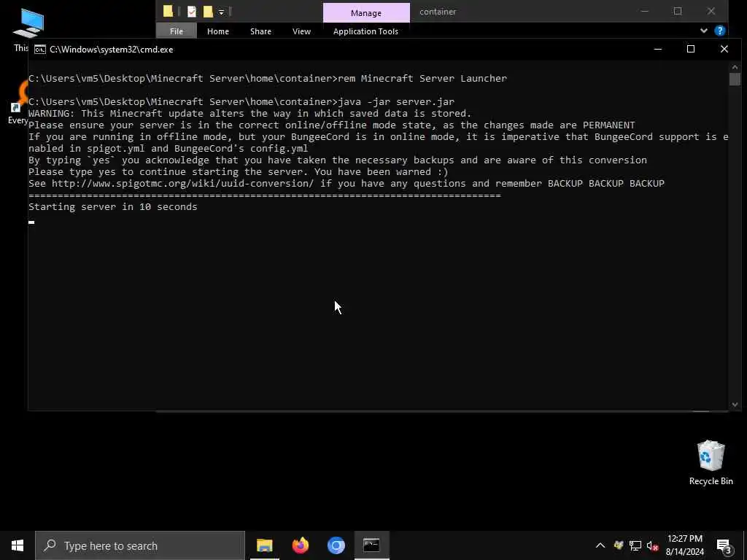The height and width of the screenshot is (560, 747).
Task: Click the 'rem Minecraft Server Launcher' text
Action: [x=422, y=78]
